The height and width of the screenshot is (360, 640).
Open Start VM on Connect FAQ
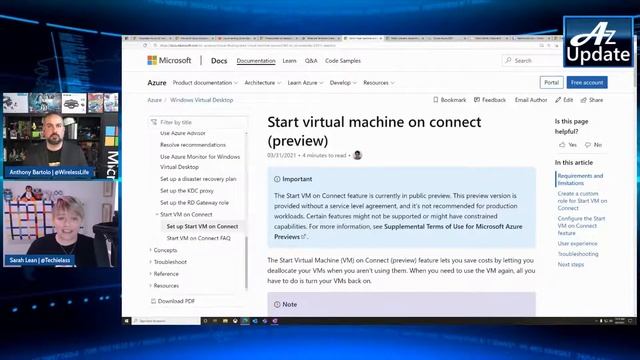coord(198,238)
